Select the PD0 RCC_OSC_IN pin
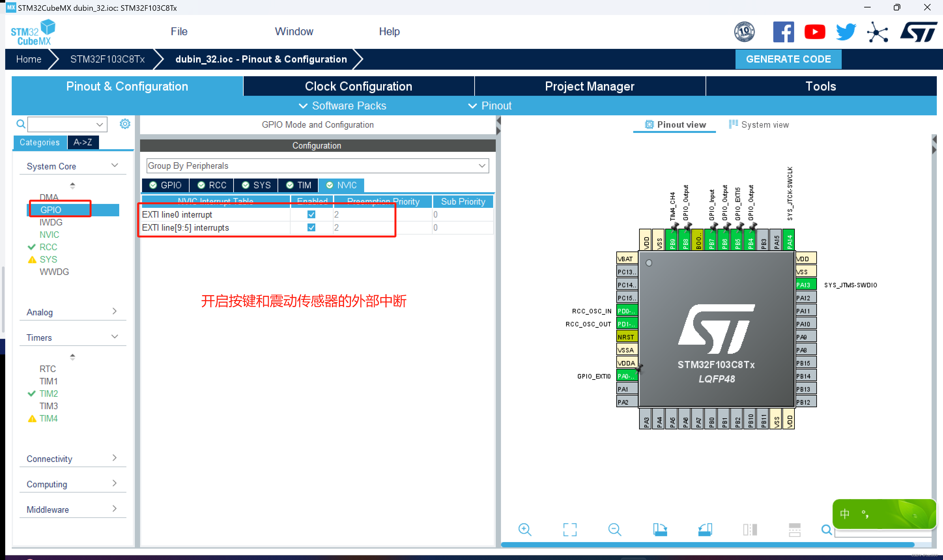 [x=627, y=311]
